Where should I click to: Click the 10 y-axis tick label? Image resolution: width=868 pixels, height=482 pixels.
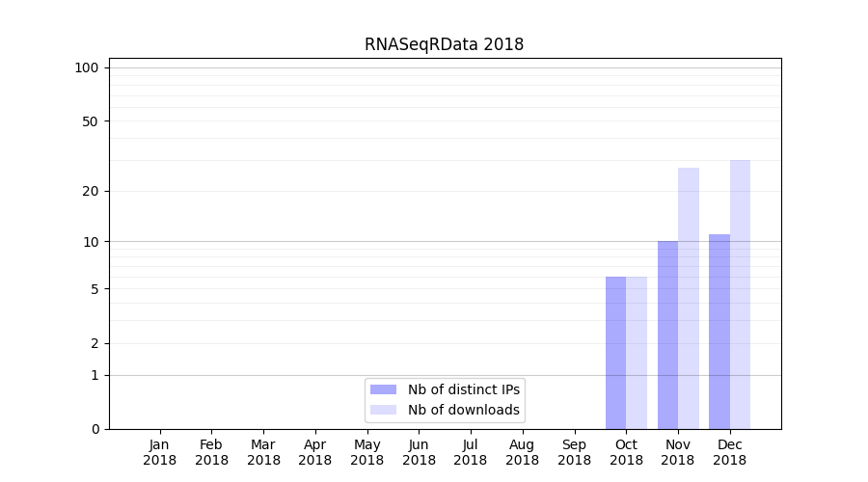[91, 241]
